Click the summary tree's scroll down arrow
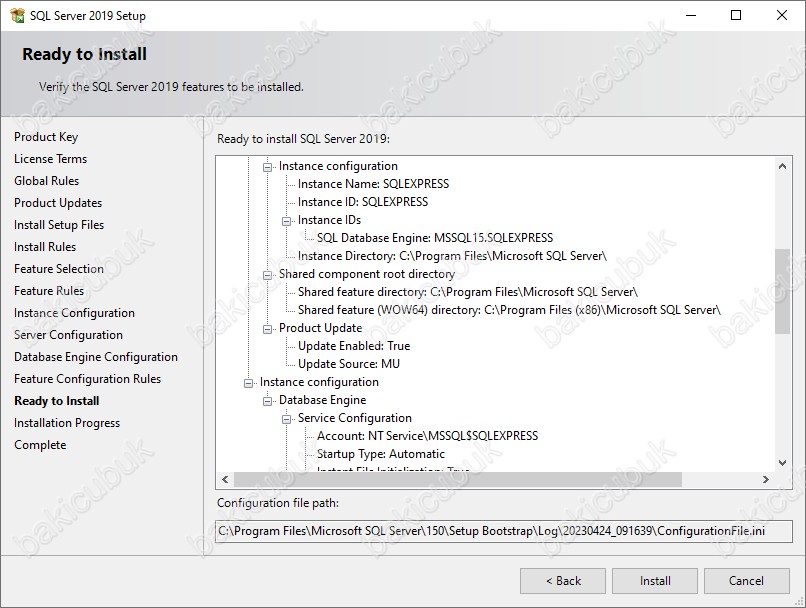 (x=782, y=463)
